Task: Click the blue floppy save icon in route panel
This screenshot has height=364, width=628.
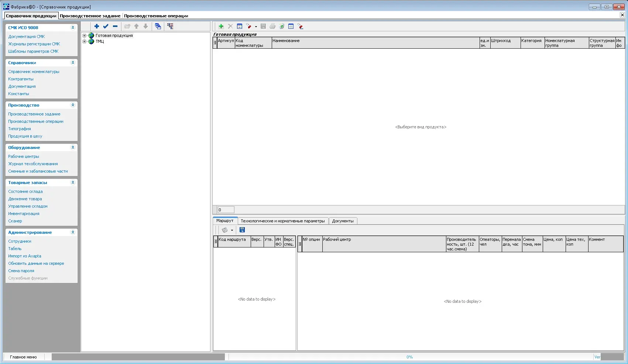Action: [x=242, y=230]
